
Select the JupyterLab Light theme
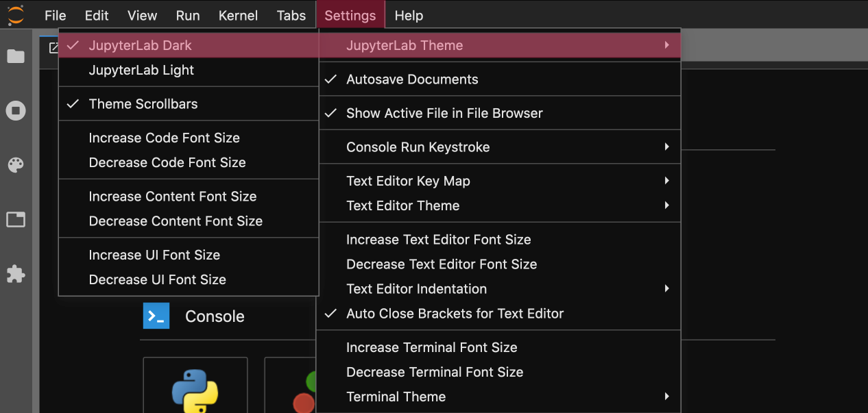click(x=141, y=70)
